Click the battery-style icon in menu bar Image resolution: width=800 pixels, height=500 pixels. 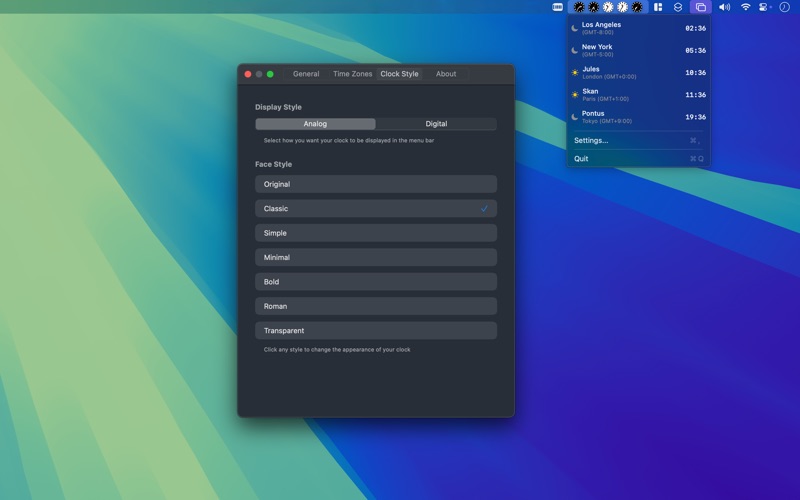pyautogui.click(x=558, y=7)
